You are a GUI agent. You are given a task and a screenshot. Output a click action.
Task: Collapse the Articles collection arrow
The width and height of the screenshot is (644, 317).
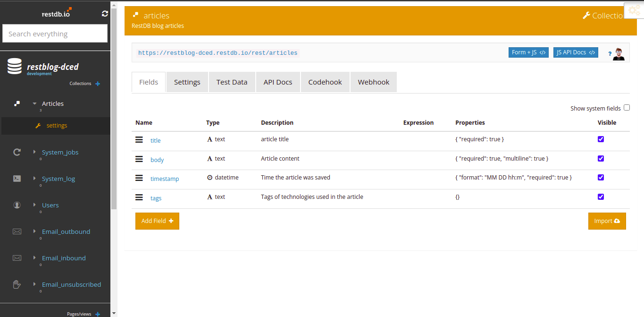pyautogui.click(x=34, y=104)
